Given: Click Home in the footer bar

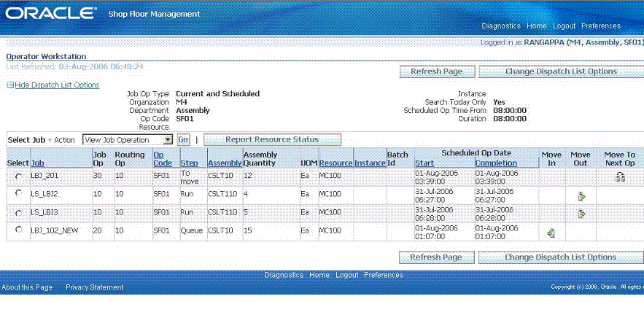Looking at the screenshot, I should pyautogui.click(x=319, y=275).
